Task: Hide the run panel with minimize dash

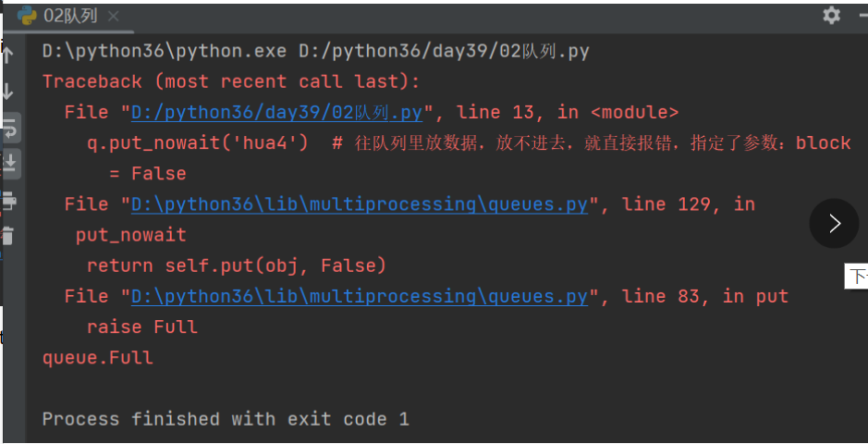Action: [862, 15]
